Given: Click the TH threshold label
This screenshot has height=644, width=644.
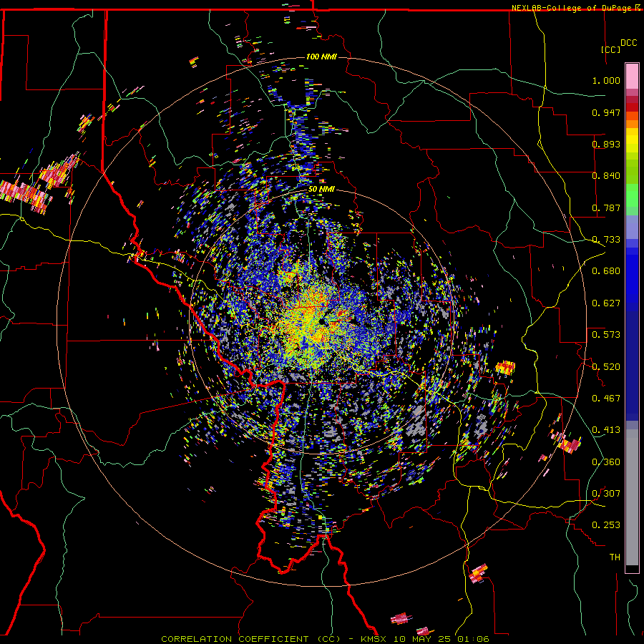Looking at the screenshot, I should [x=615, y=557].
